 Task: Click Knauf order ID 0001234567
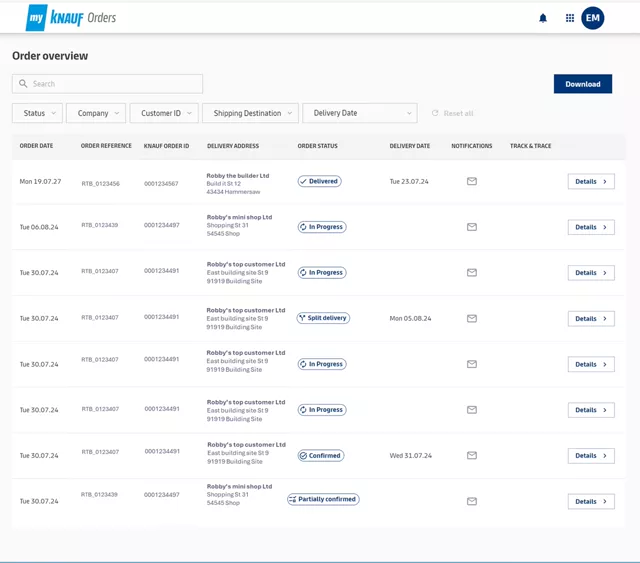[x=161, y=184]
